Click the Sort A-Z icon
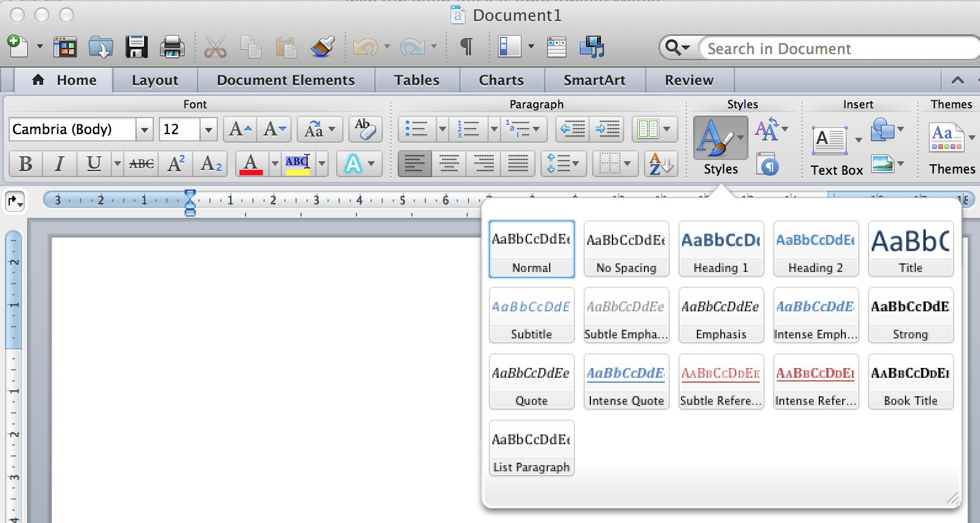Screen dimensions: 980x523 pyautogui.click(x=661, y=164)
